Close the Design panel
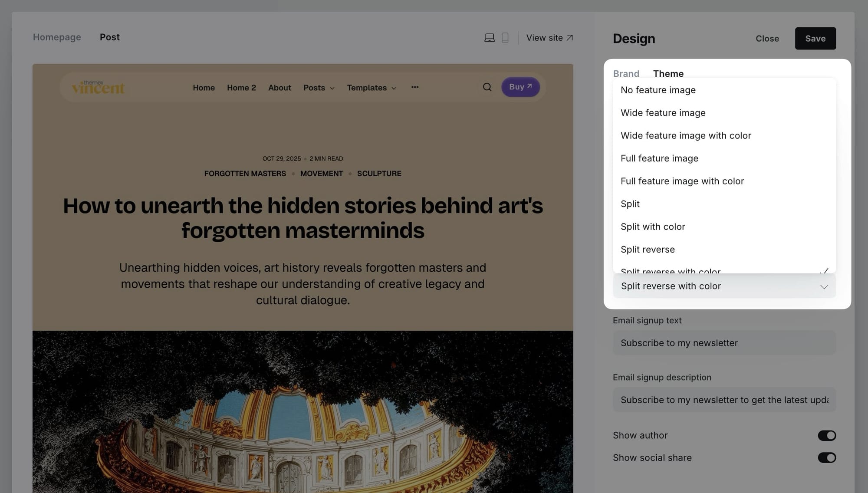868x493 pixels. 767,39
